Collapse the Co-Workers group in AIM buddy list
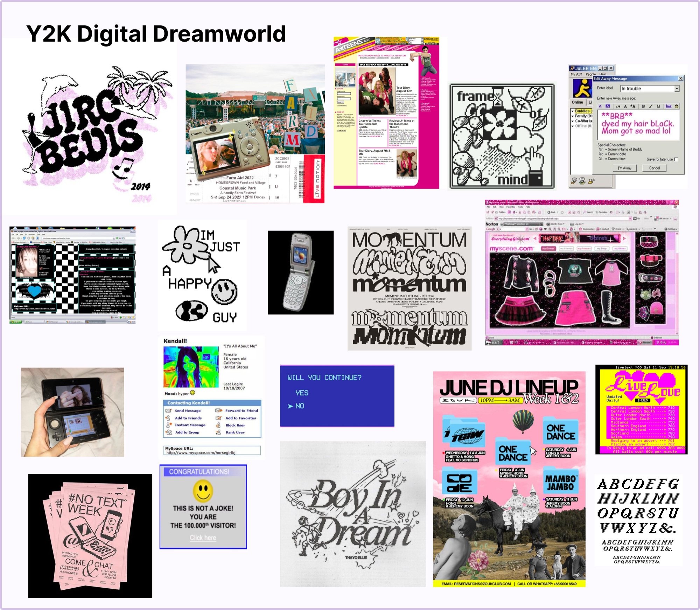This screenshot has height=610, width=700. (x=573, y=121)
